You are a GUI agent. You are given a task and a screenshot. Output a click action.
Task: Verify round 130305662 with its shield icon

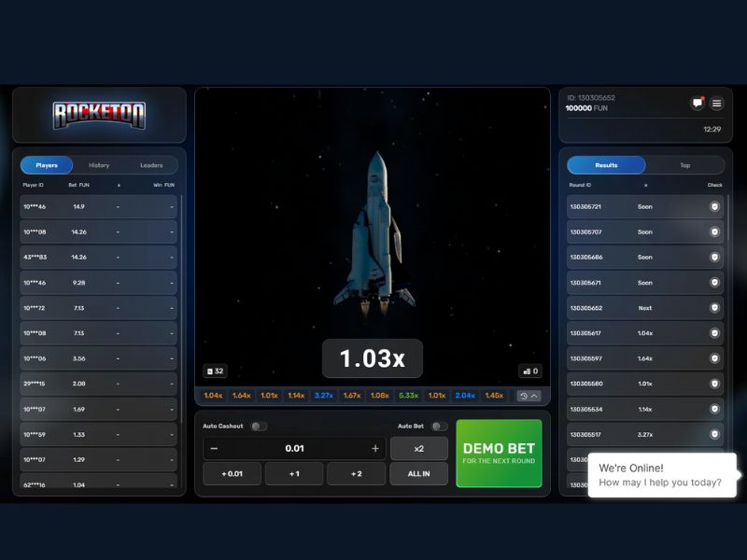tap(714, 308)
